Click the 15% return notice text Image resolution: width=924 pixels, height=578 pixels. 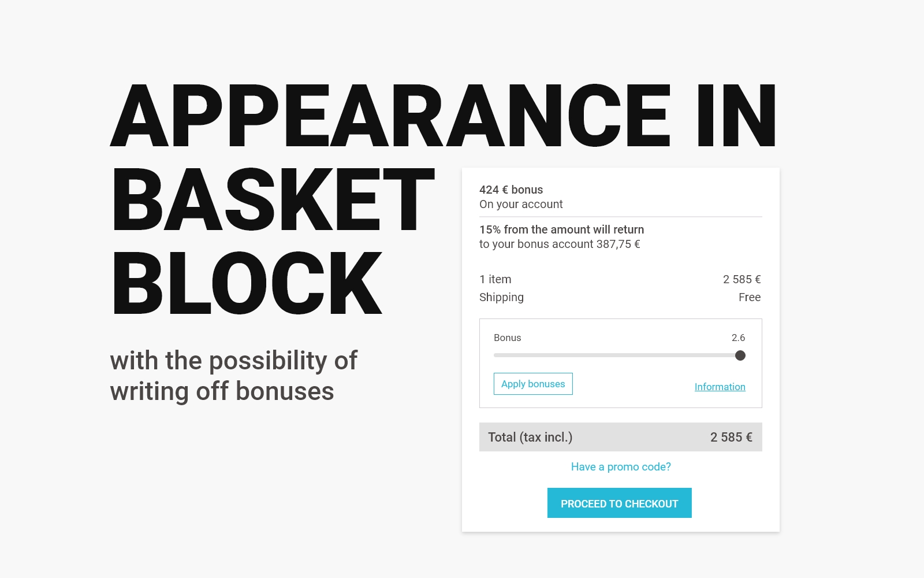561,229
